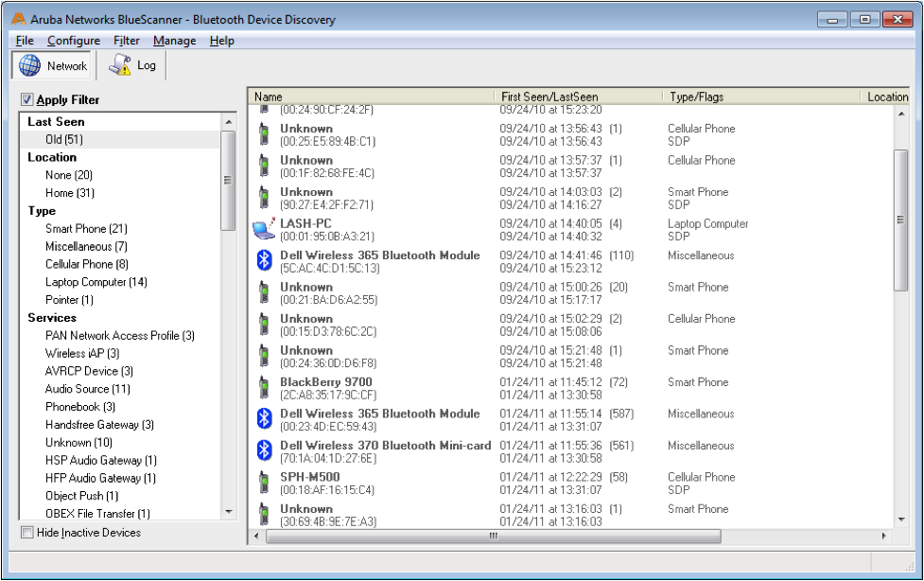This screenshot has height=581, width=924.
Task: Sort by the Type/Flags column header
Action: (761, 97)
